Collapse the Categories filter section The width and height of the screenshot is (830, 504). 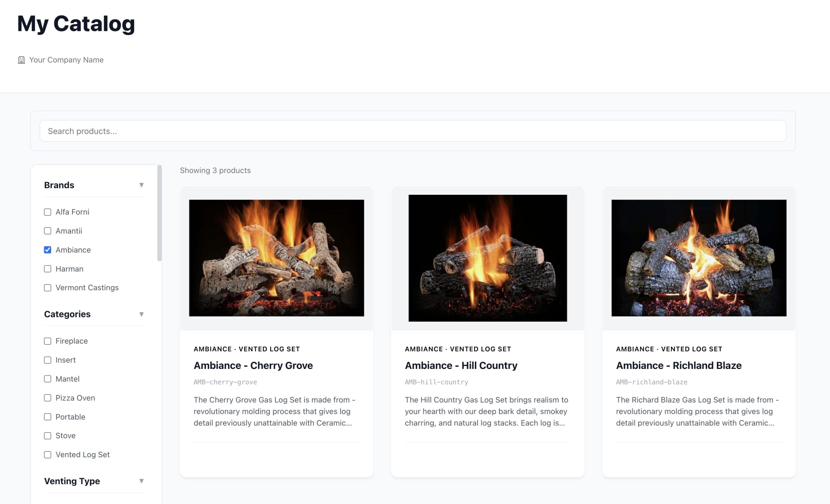point(141,314)
